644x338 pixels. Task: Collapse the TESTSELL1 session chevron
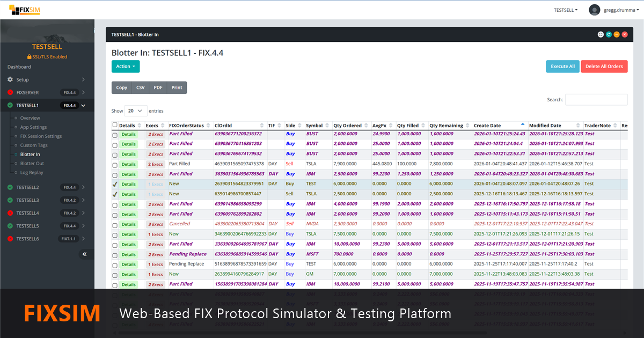pyautogui.click(x=83, y=106)
